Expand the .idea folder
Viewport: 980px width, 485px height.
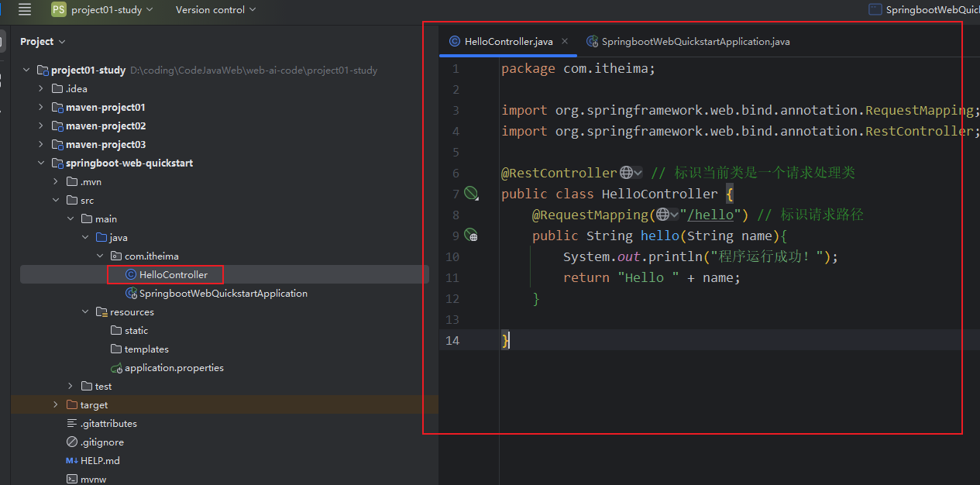point(41,88)
